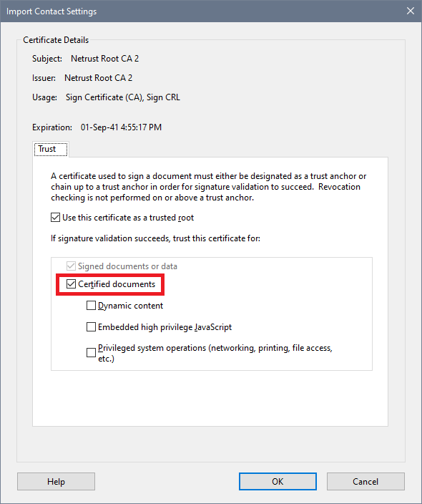Click the Issuer value Netrust Root CA 2
The width and height of the screenshot is (422, 504).
[x=98, y=78]
